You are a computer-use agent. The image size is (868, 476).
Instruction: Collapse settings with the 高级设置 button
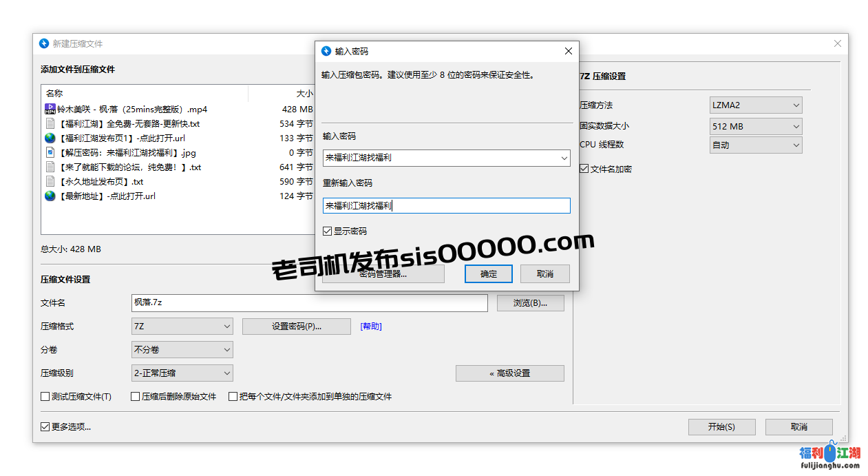pyautogui.click(x=509, y=373)
